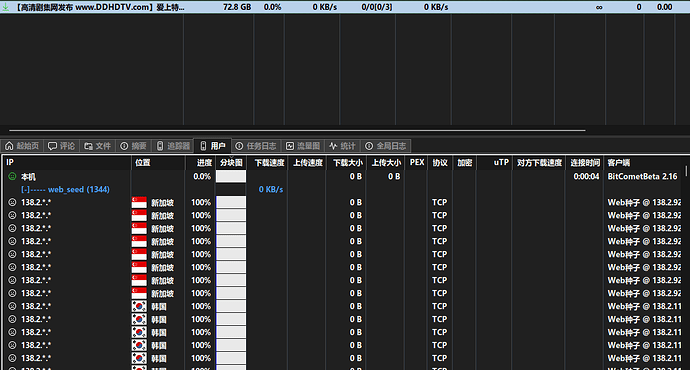Switch to the 全局日志 tab
Image resolution: width=690 pixels, height=370 pixels.
[x=386, y=146]
